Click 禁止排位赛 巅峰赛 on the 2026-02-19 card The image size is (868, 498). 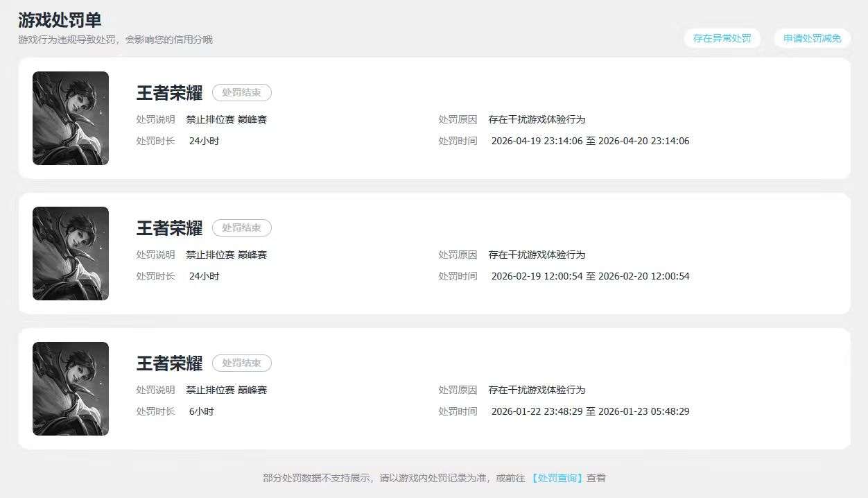point(226,255)
